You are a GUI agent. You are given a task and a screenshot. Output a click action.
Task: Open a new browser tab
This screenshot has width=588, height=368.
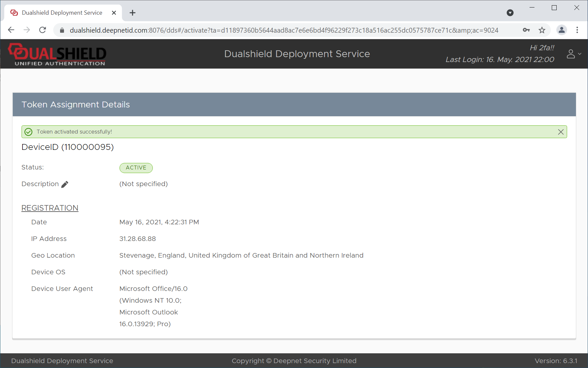click(x=132, y=13)
